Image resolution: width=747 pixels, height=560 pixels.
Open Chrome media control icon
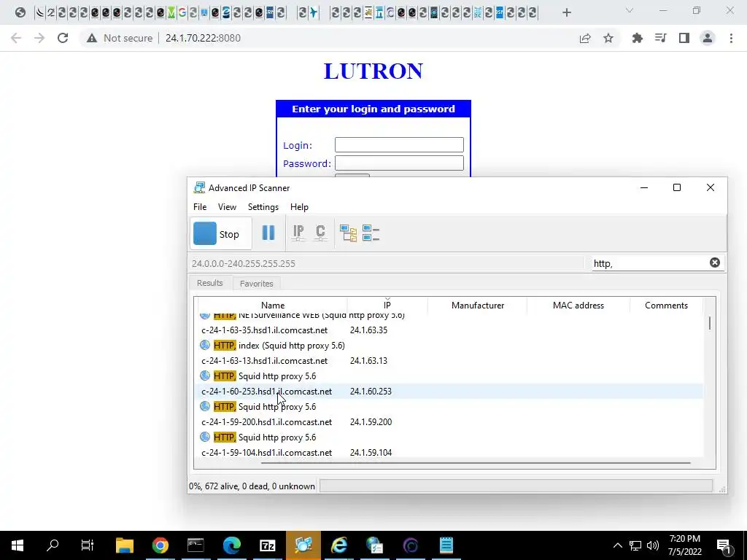point(660,38)
